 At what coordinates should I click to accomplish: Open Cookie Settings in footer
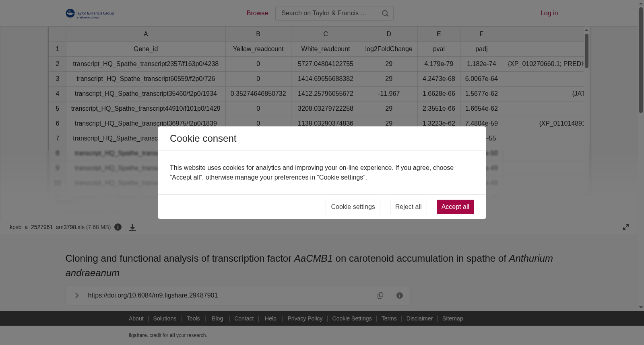(352, 318)
